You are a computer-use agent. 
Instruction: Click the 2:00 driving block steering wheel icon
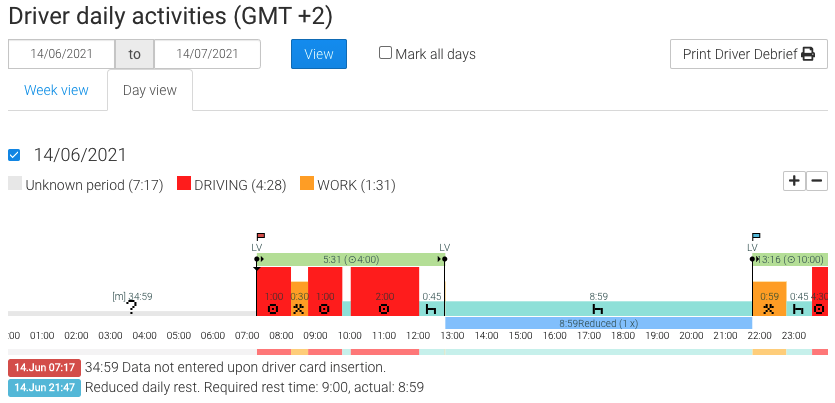click(384, 309)
